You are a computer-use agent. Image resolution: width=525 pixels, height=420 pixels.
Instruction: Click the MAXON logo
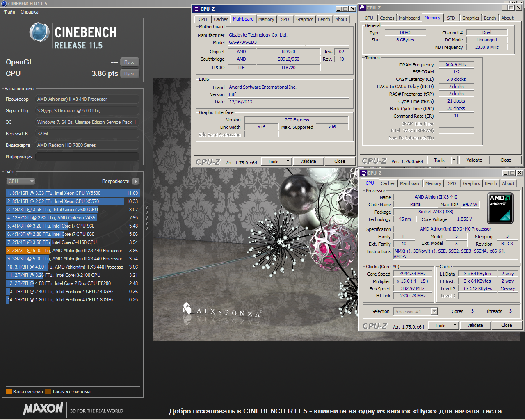(x=43, y=409)
